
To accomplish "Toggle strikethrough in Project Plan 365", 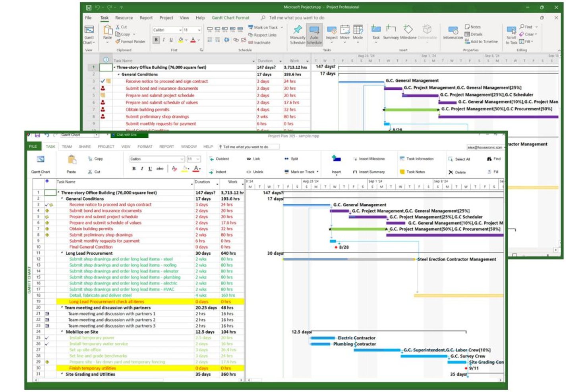I will pos(160,169).
